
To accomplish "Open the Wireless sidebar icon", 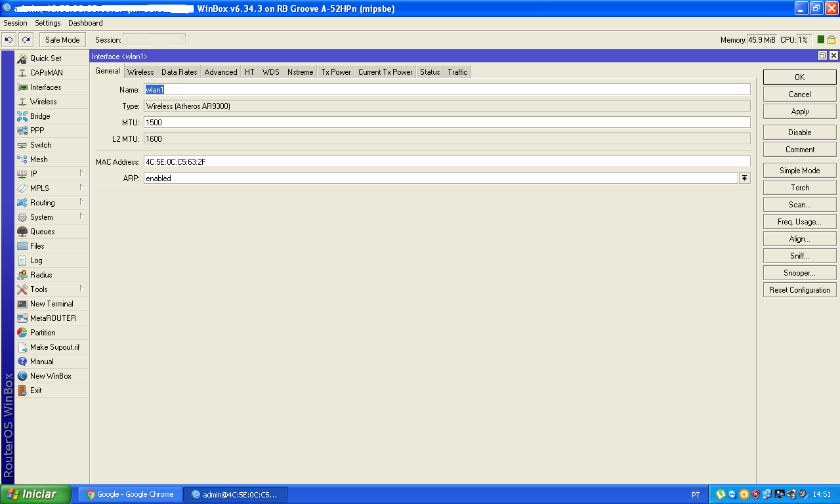I will [22, 102].
